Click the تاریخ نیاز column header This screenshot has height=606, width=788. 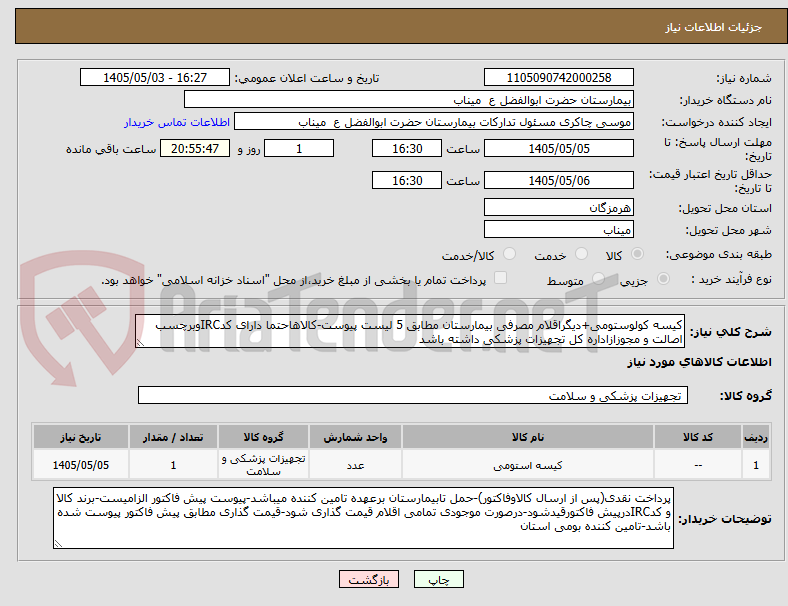[x=80, y=437]
